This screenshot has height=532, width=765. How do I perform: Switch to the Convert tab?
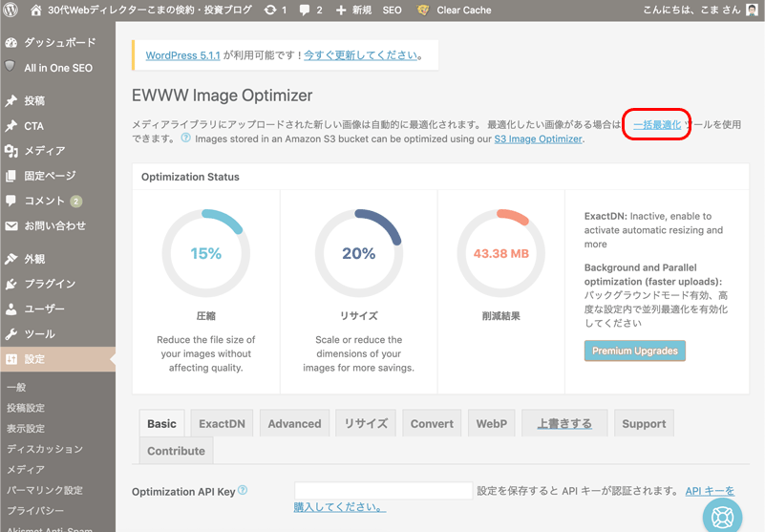click(x=432, y=423)
